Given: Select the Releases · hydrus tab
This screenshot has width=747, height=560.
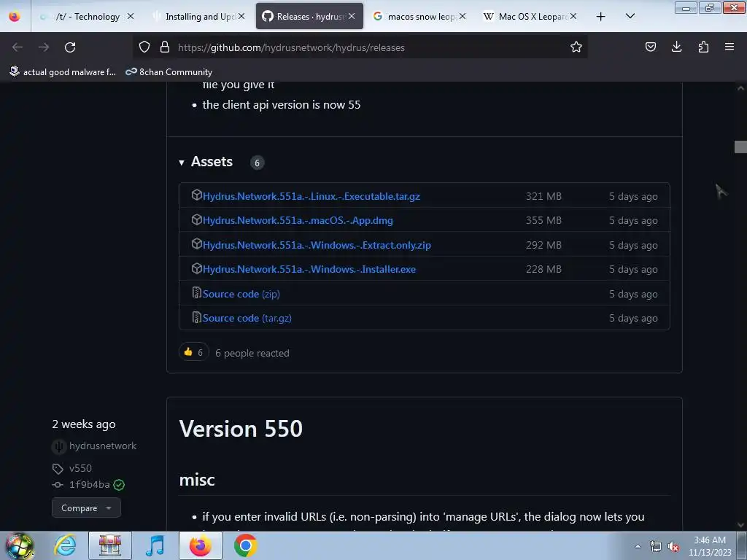Looking at the screenshot, I should tap(309, 16).
